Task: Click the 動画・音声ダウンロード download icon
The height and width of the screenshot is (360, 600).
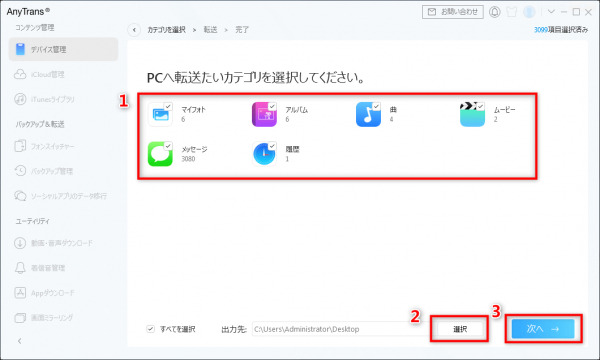Action: [20, 243]
